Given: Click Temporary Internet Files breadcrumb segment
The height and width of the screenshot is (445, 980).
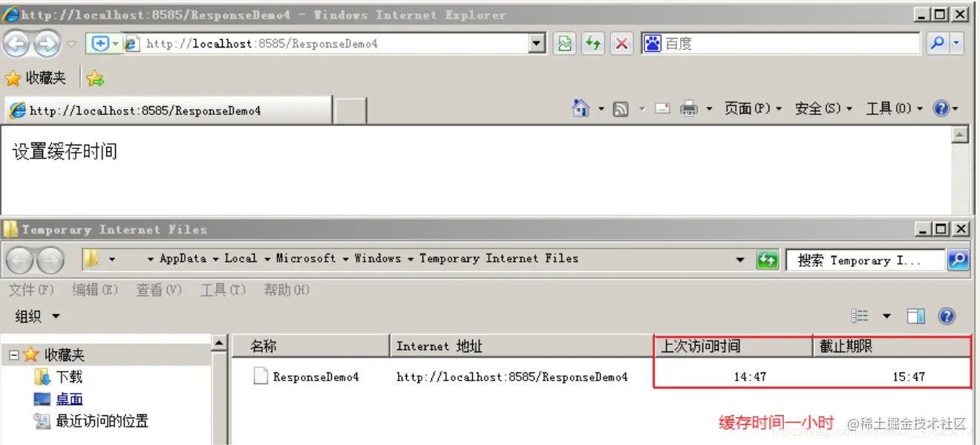Looking at the screenshot, I should point(499,258).
